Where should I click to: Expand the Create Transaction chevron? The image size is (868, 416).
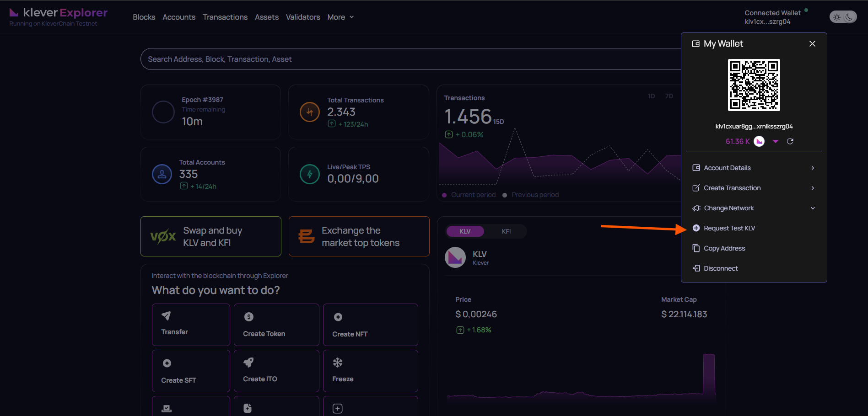click(813, 188)
